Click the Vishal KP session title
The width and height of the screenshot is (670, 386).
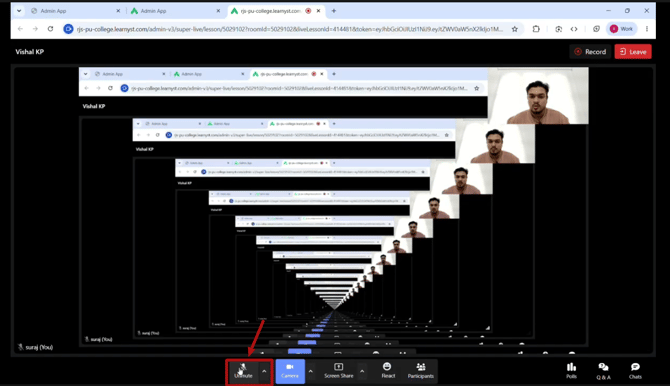point(29,52)
